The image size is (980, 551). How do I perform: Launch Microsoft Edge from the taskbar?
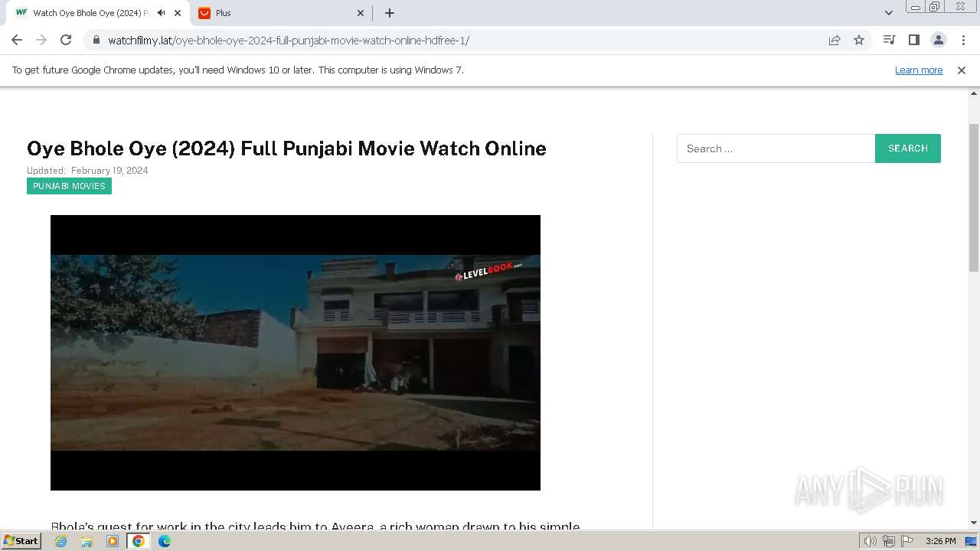[x=165, y=541]
